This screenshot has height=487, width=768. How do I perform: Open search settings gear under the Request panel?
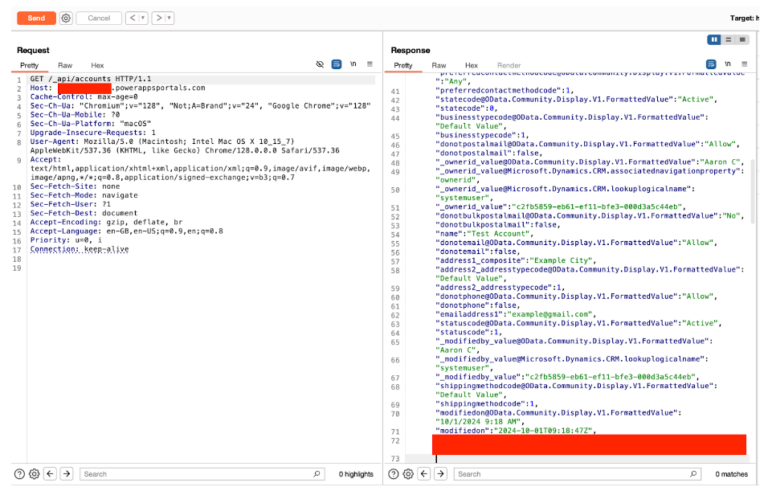coord(34,474)
